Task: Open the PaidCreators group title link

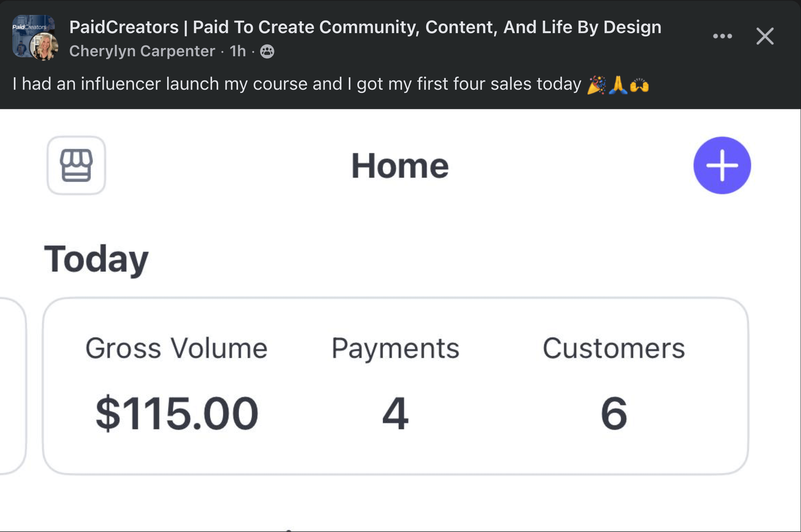Action: (x=365, y=27)
